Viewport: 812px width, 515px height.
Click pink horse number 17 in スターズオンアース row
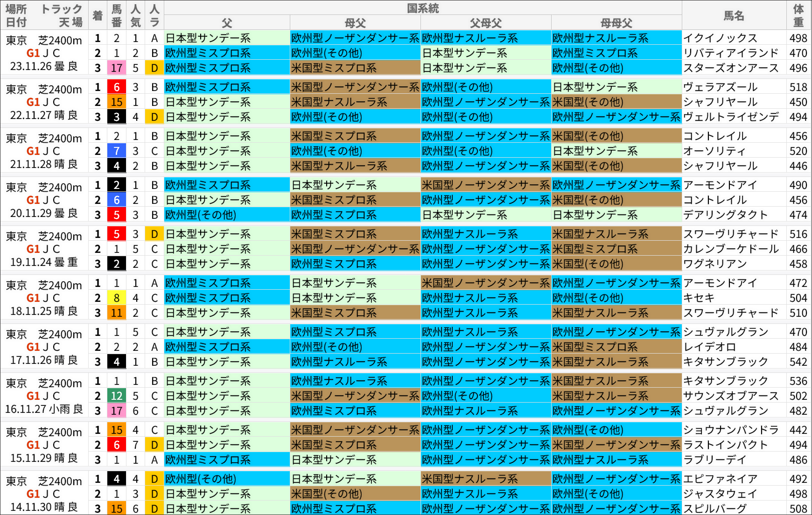[x=117, y=68]
